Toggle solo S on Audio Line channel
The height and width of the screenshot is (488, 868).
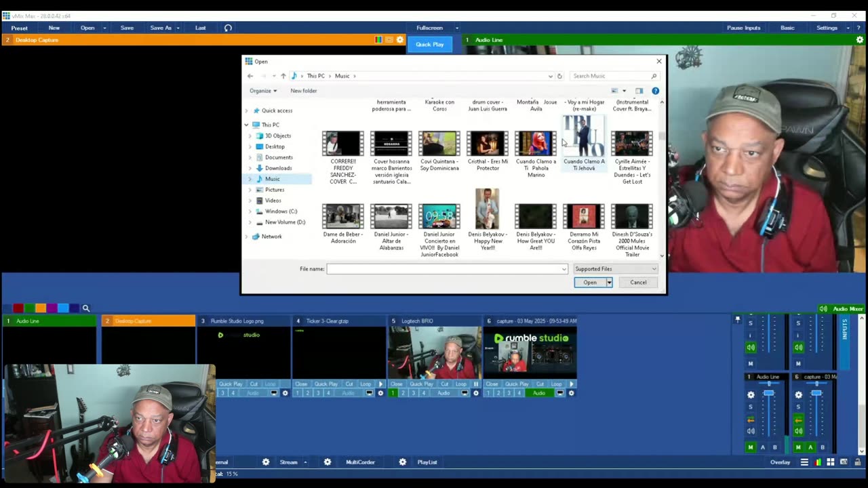(x=751, y=407)
